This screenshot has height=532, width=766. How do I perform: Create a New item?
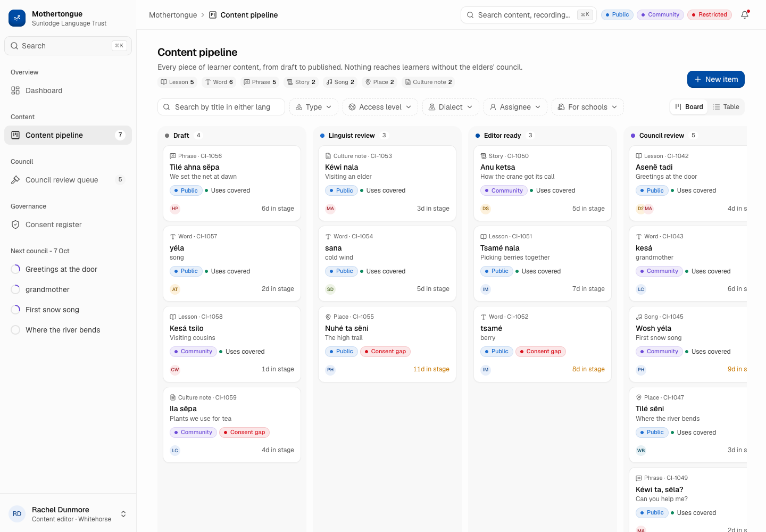click(716, 79)
